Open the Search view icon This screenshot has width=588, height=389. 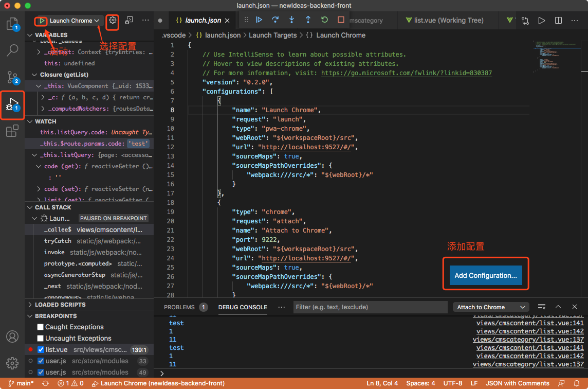click(x=12, y=50)
